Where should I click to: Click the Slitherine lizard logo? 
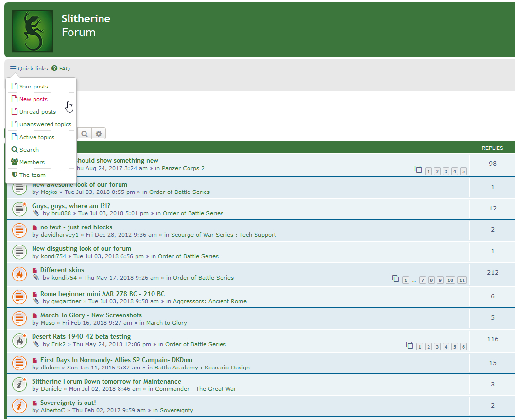pos(33,31)
